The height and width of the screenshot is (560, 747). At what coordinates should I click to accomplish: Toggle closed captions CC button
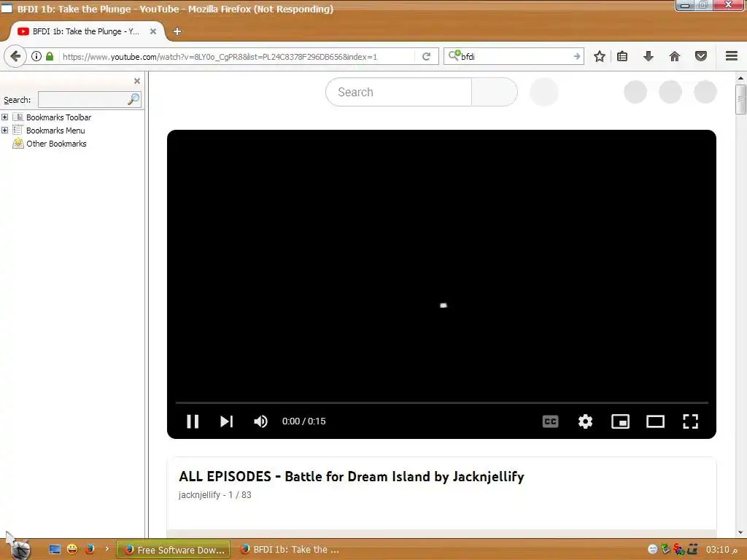click(550, 421)
